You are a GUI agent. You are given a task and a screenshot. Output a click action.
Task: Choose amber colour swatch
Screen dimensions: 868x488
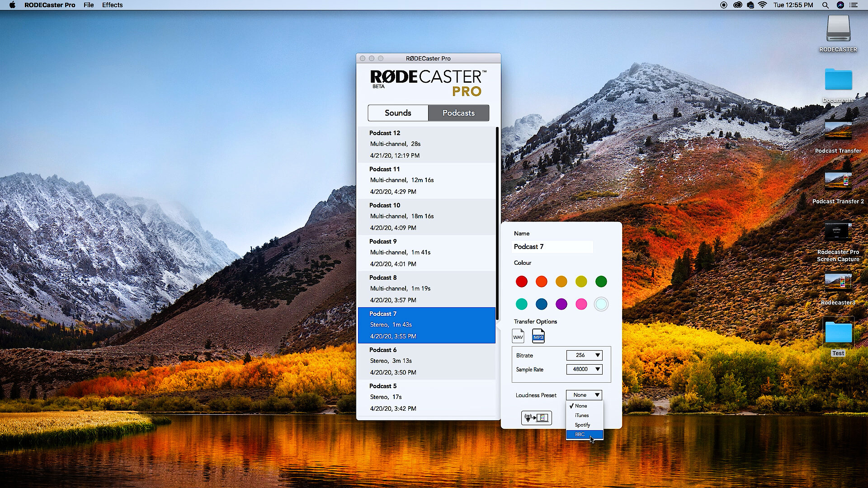tap(561, 282)
